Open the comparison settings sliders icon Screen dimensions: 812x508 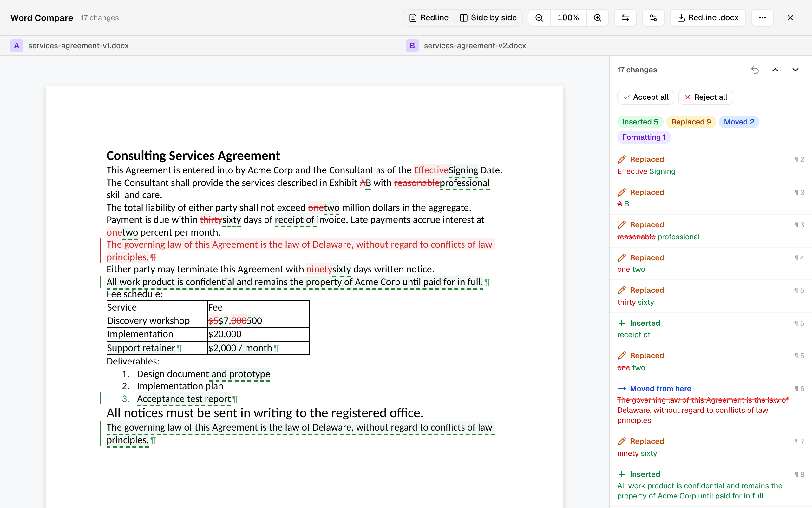point(653,18)
